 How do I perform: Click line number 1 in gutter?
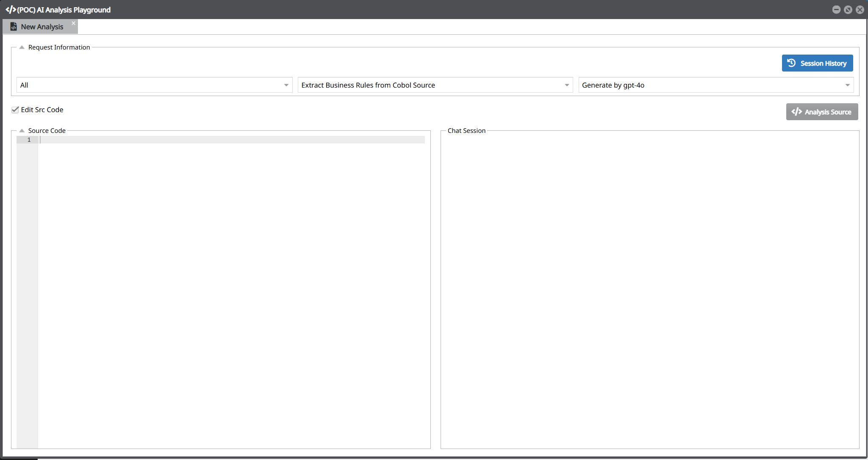click(x=29, y=140)
